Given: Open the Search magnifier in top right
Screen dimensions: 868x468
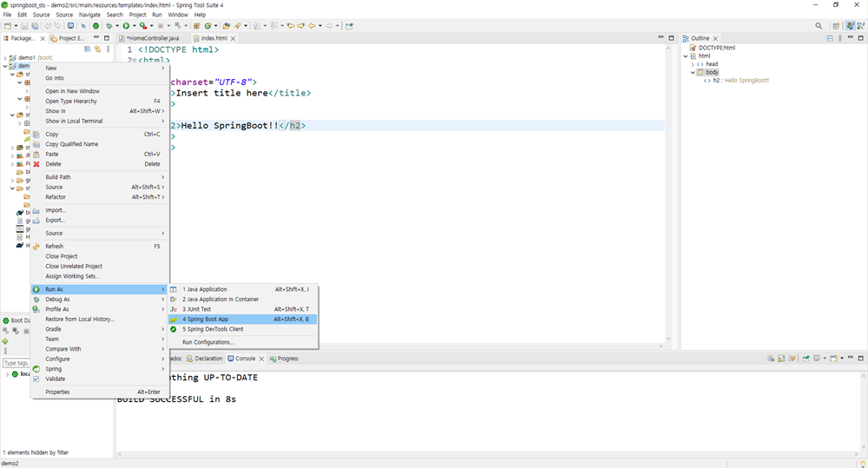Looking at the screenshot, I should click(x=819, y=25).
